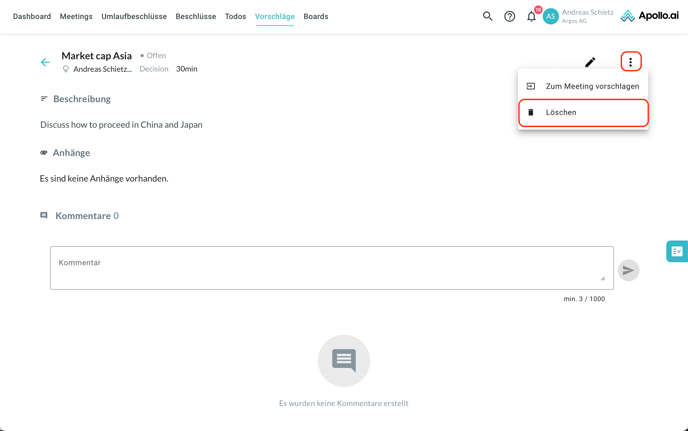This screenshot has width=688, height=431.
Task: Choose Löschen from the context menu
Action: [x=561, y=112]
